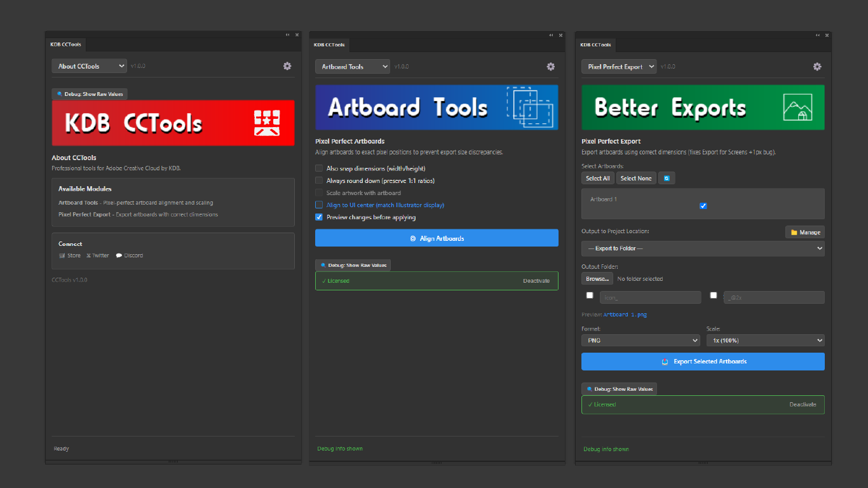Select KDB CCTools tab in About CCTools panel

(x=65, y=45)
